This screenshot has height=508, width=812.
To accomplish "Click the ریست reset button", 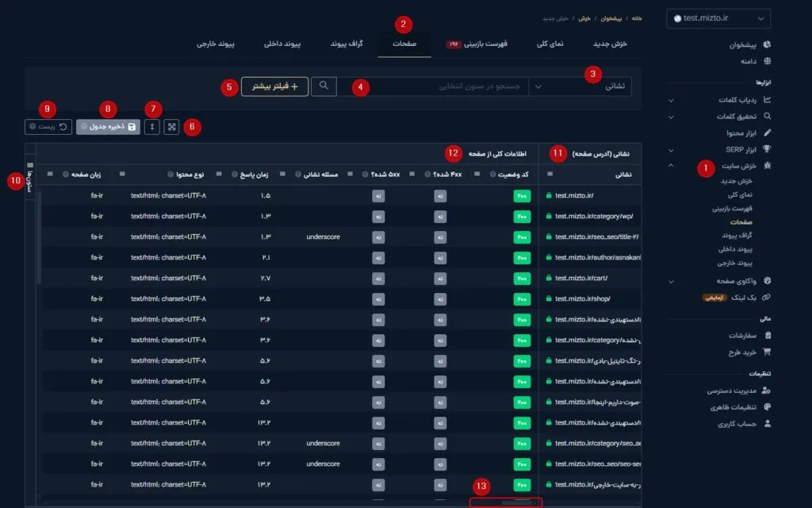I will [x=48, y=127].
